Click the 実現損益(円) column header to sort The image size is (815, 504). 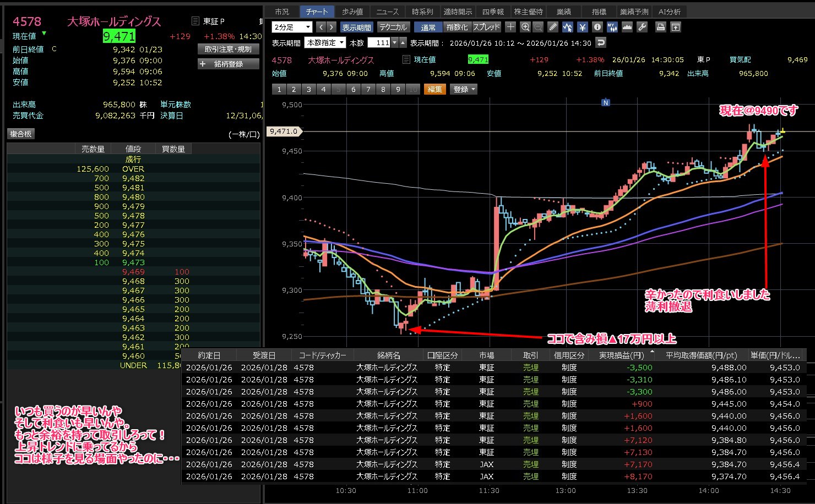coord(621,355)
